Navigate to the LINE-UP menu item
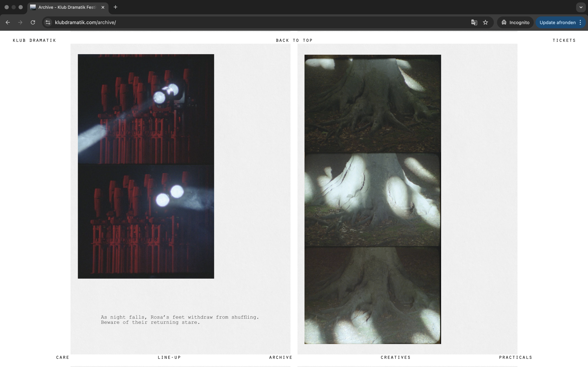Viewport: 588px width, 367px height. coord(169,357)
